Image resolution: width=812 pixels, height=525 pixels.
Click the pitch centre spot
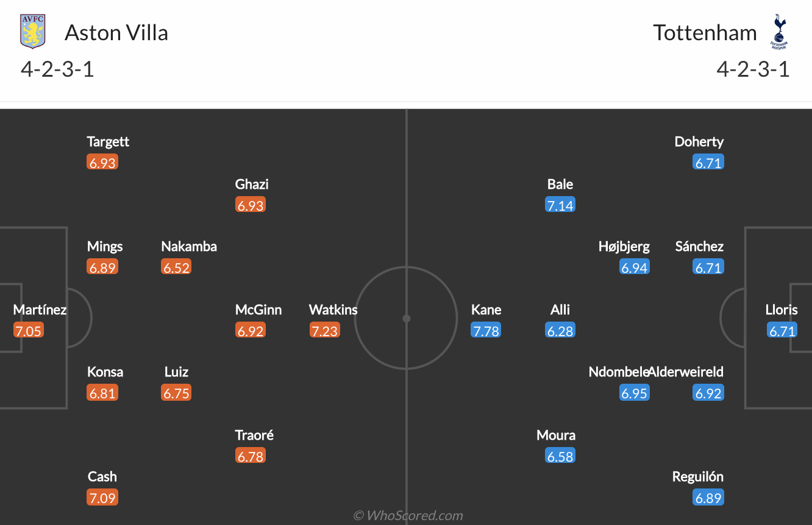tap(407, 318)
